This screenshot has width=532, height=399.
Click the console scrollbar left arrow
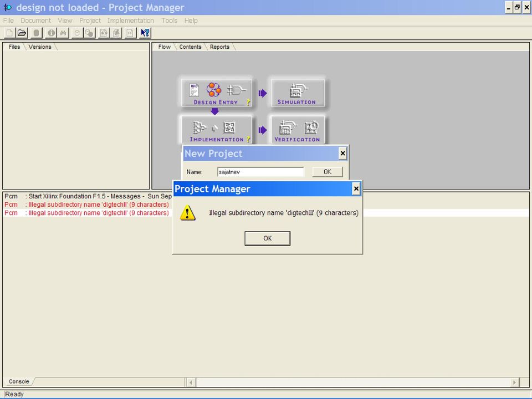coord(191,382)
